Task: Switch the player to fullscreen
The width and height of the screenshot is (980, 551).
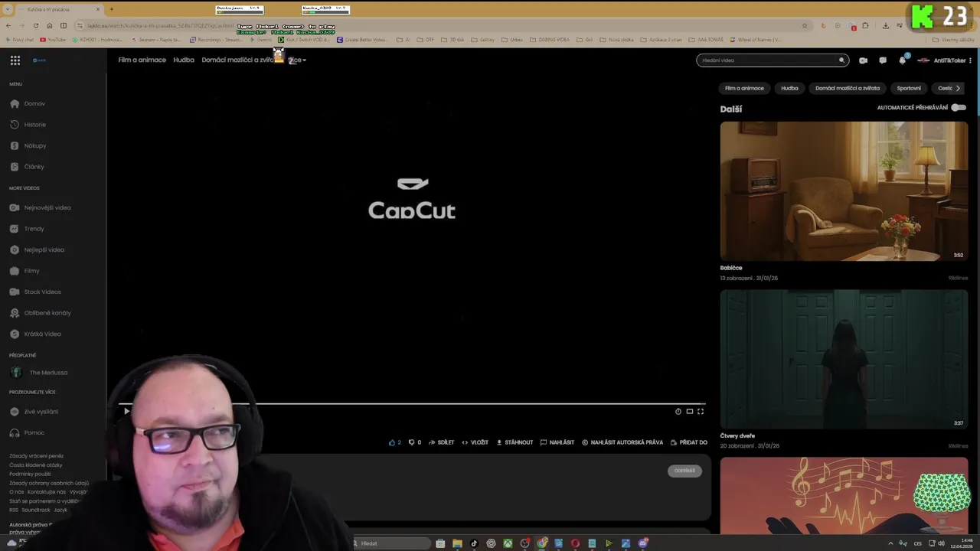Action: pyautogui.click(x=701, y=412)
